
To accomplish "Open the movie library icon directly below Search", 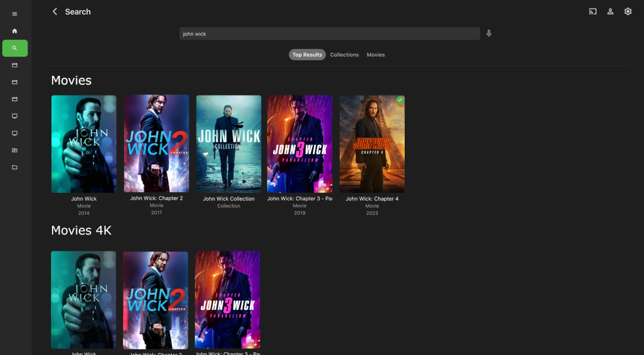I will pos(14,65).
